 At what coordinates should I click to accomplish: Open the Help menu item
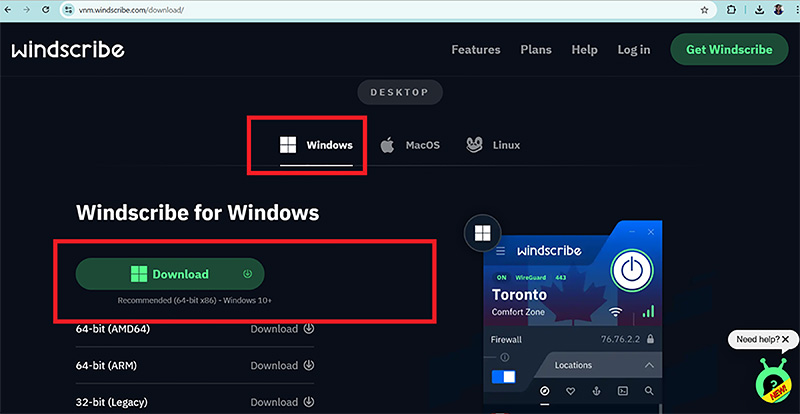click(584, 50)
